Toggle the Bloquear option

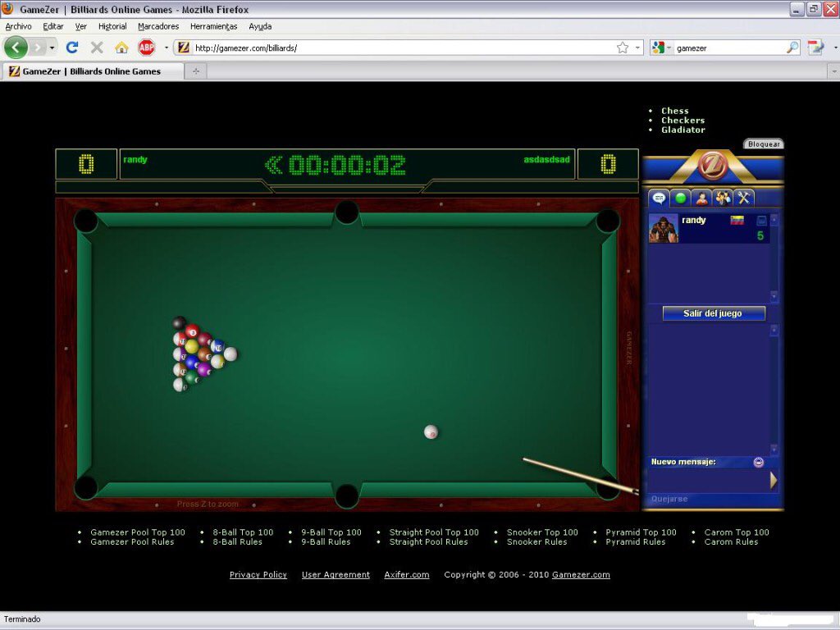763,144
